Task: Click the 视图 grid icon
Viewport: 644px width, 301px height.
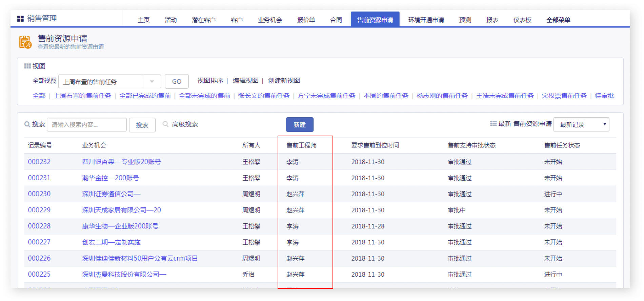Action: coord(27,66)
